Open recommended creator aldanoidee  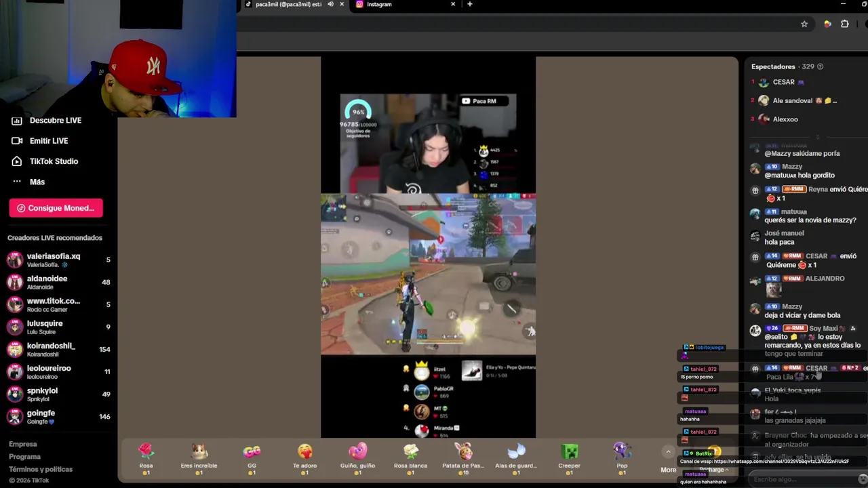[58, 282]
